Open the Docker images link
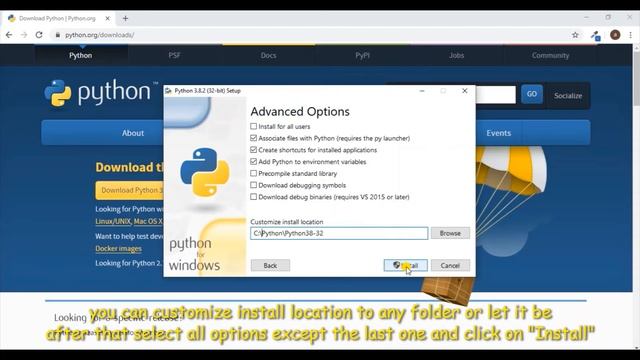The height and width of the screenshot is (360, 640). pyautogui.click(x=118, y=249)
